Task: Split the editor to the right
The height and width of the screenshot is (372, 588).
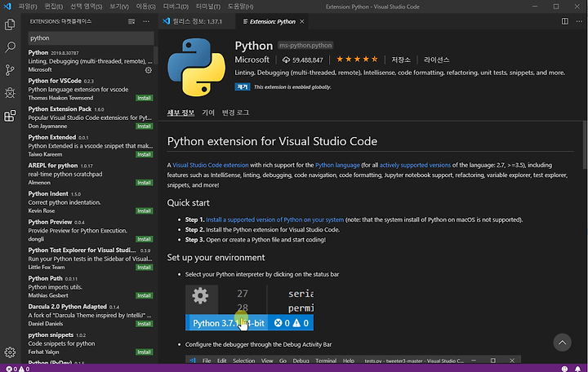Action: click(x=565, y=21)
